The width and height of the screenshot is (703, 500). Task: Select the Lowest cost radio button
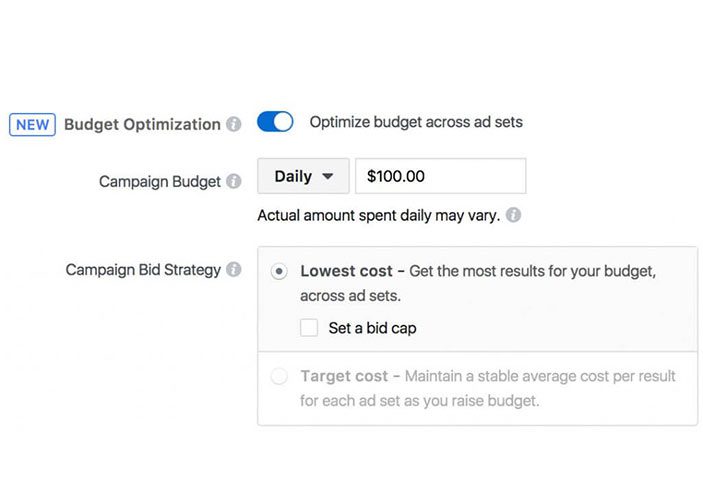pyautogui.click(x=279, y=271)
